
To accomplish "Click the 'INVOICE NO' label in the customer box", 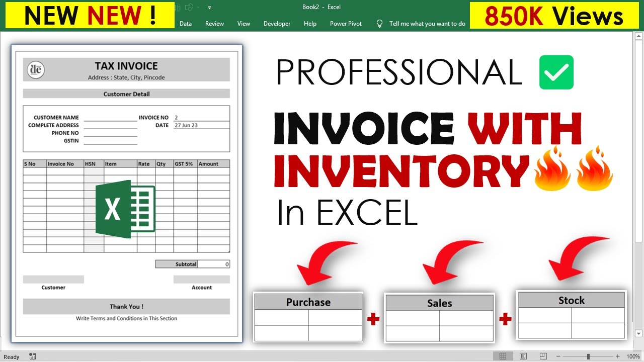I will pos(153,118).
